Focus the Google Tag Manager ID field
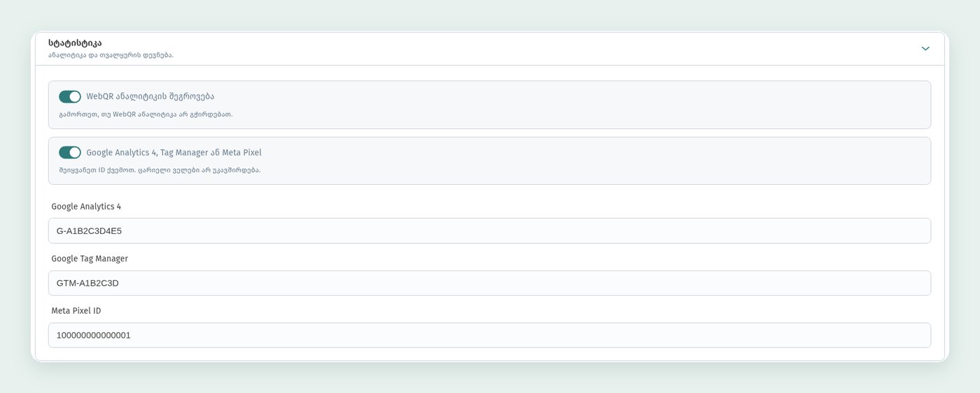This screenshot has height=393, width=980. pos(489,283)
